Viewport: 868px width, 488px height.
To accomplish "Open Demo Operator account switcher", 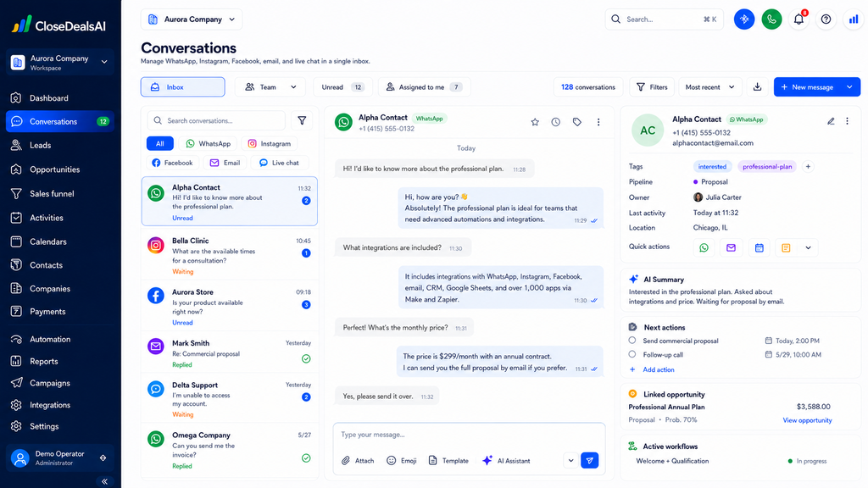I will pyautogui.click(x=60, y=458).
